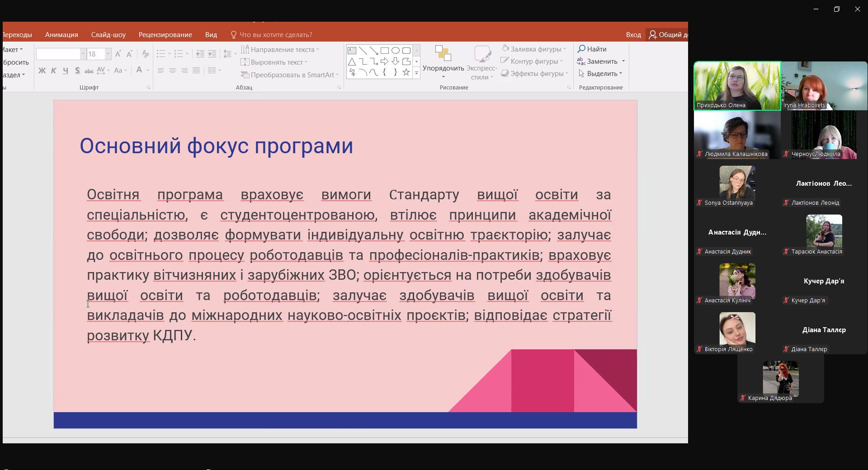Select the oval shape in shapes gallery
Image resolution: width=868 pixels, height=470 pixels.
(396, 51)
